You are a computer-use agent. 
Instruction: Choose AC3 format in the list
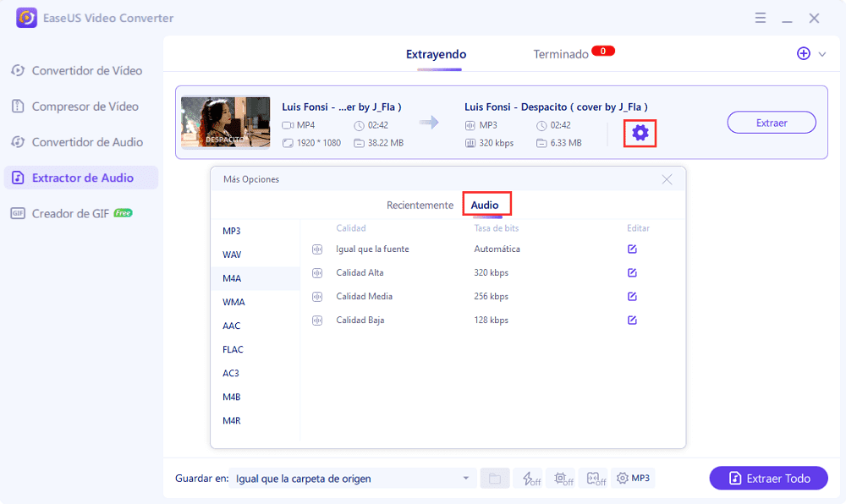[x=255, y=373]
